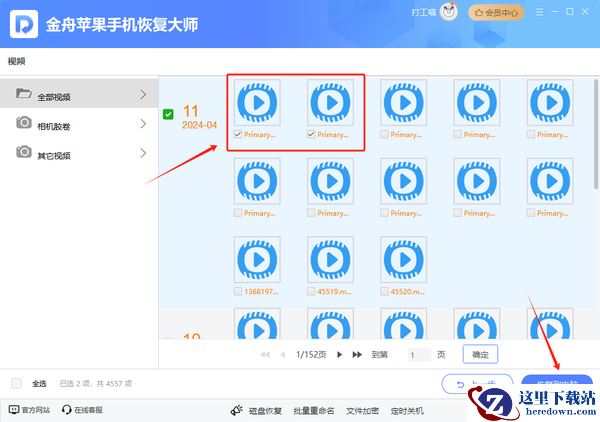Open the 文件加密 tool
The height and width of the screenshot is (422, 600).
pos(362,411)
